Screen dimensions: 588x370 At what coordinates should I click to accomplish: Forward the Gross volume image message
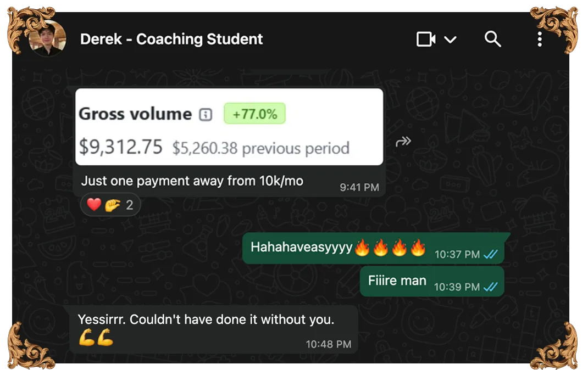pos(403,142)
